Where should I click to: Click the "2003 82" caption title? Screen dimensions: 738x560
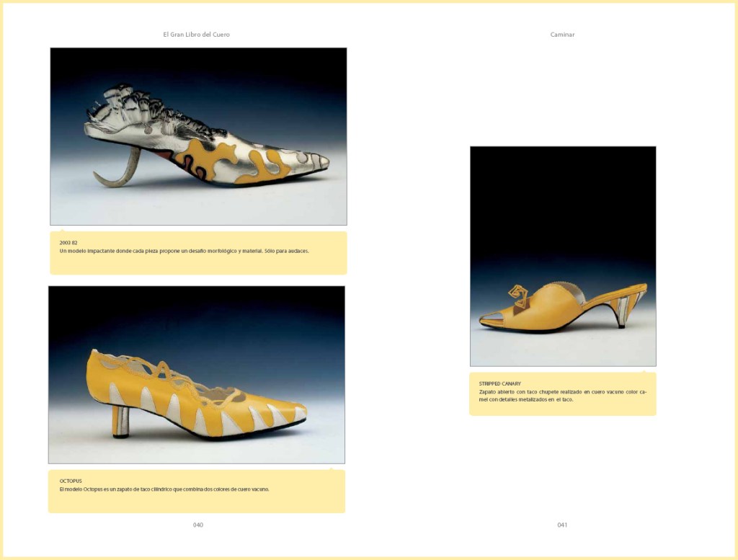(x=68, y=243)
